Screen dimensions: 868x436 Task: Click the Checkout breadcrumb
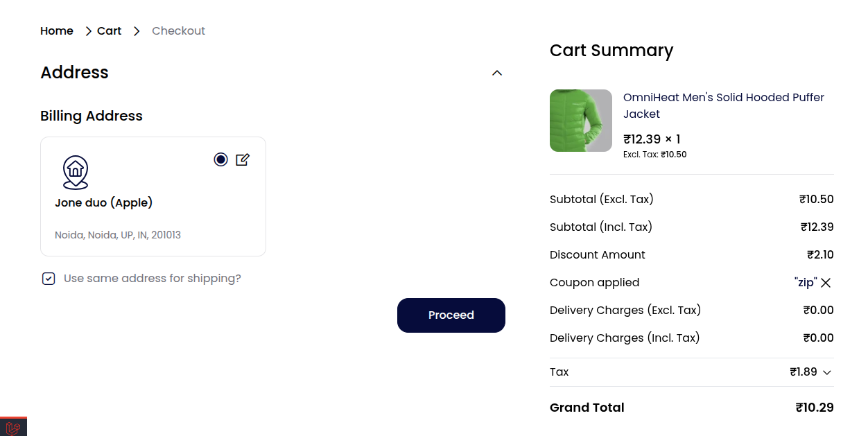178,31
